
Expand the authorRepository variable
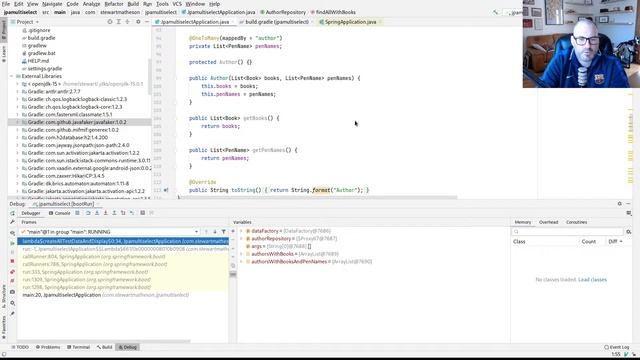point(241,239)
